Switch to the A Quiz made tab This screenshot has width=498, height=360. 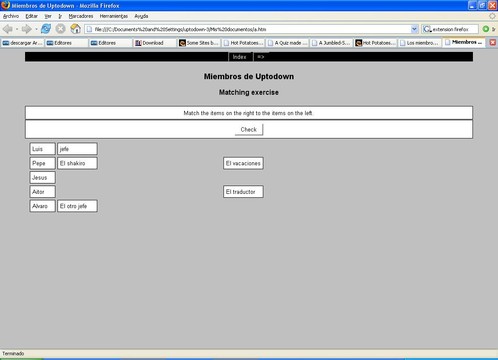click(287, 43)
